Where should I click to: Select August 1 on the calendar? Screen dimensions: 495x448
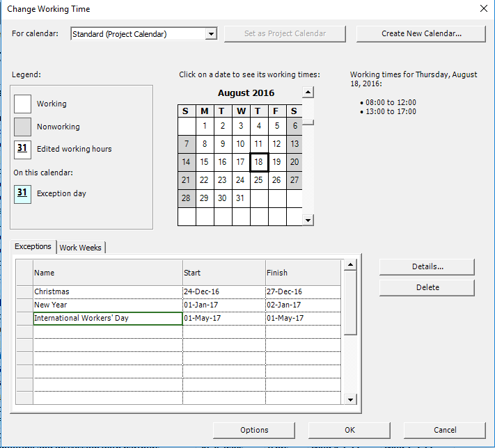pos(204,126)
